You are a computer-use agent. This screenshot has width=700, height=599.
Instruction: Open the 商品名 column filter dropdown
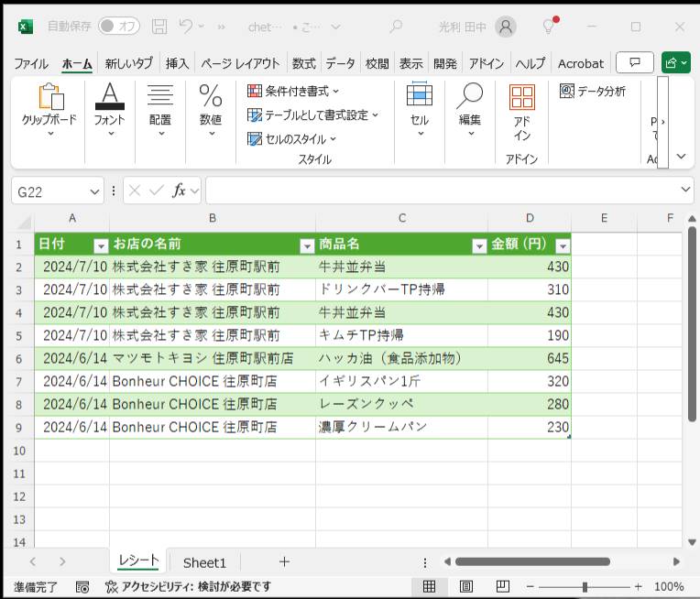[x=479, y=245]
